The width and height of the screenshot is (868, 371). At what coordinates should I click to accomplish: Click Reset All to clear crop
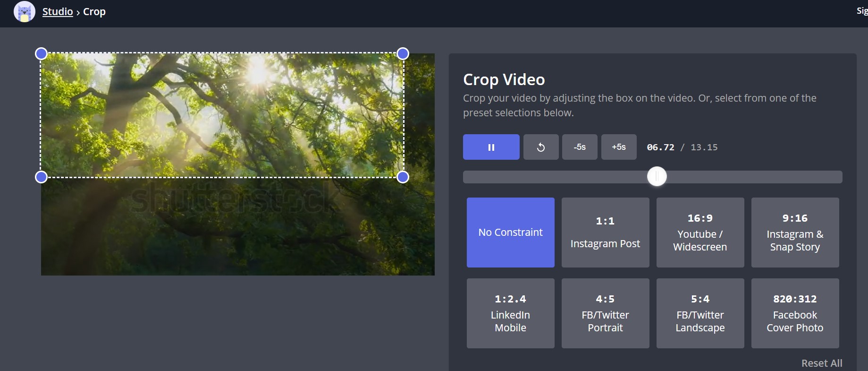coord(821,363)
